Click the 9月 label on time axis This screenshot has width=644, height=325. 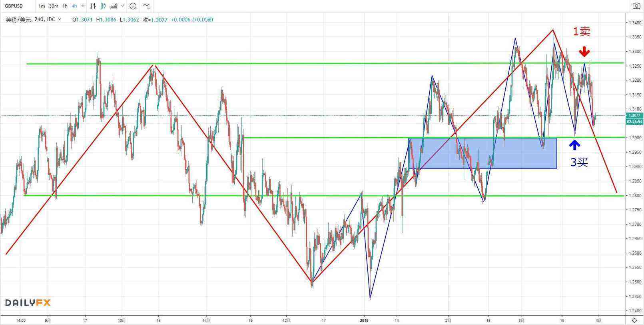coord(48,320)
